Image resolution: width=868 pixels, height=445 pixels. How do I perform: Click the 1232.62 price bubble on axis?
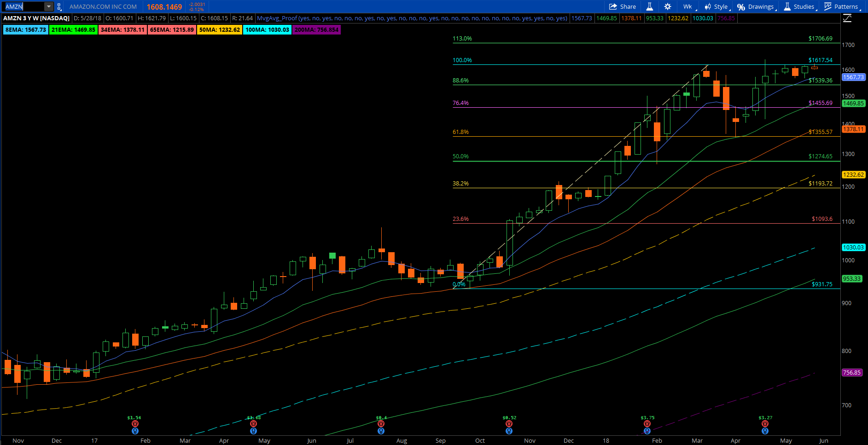tap(854, 175)
